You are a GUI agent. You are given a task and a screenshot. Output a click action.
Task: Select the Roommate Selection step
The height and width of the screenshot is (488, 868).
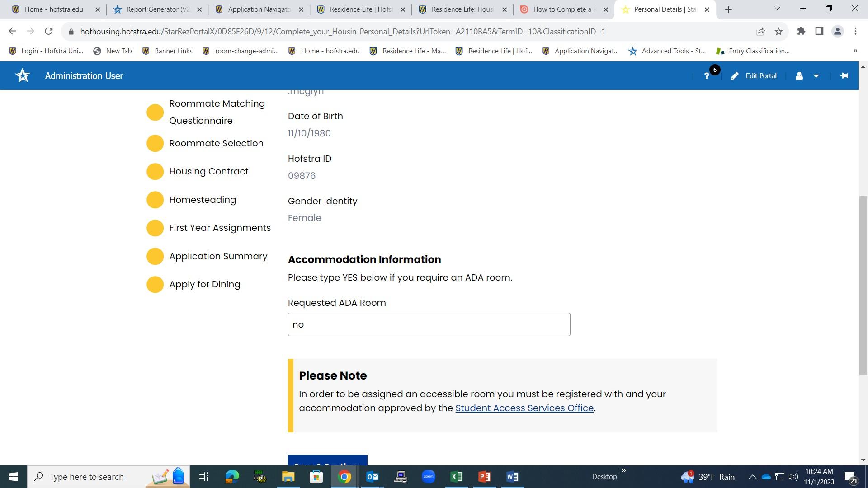(216, 143)
